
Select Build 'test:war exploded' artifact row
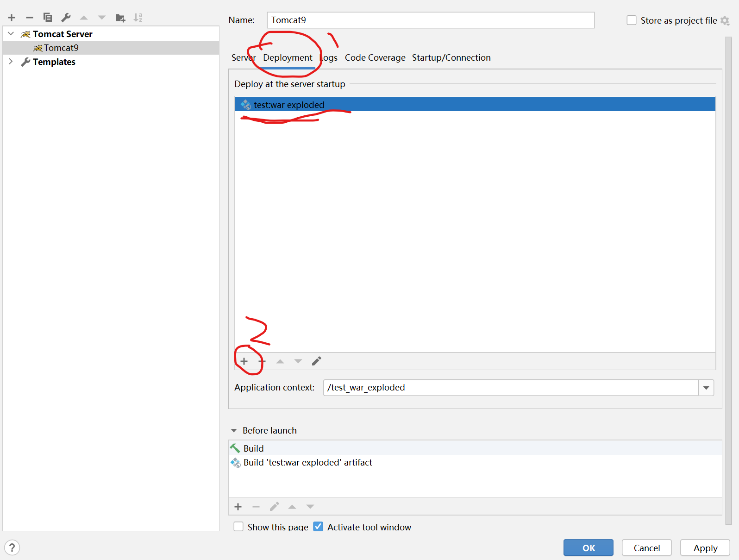tap(475, 462)
